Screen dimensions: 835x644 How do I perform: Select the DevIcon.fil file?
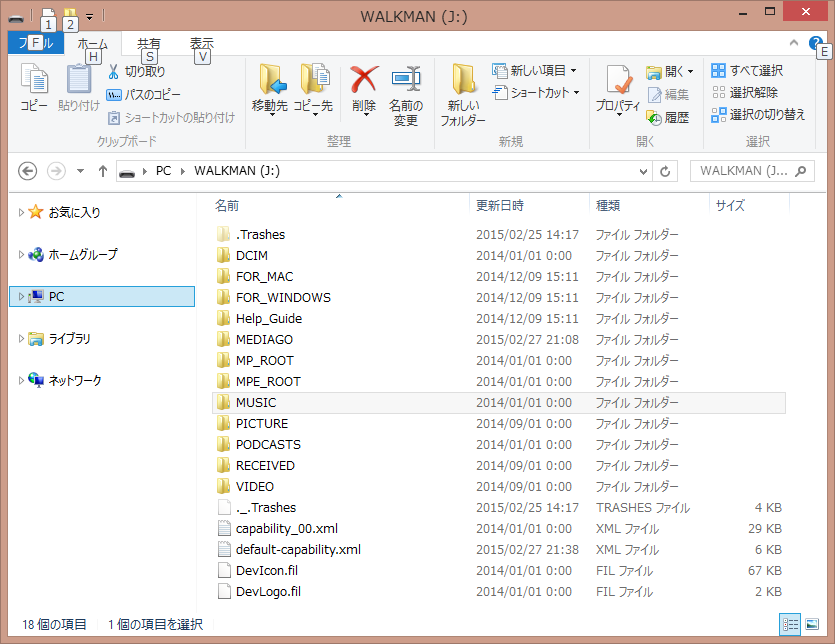[x=498, y=571]
